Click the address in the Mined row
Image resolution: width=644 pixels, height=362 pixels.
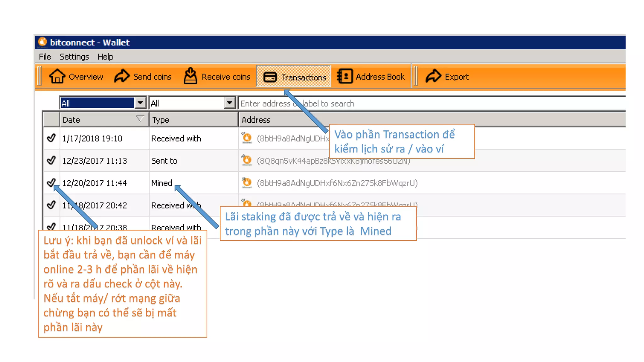337,183
